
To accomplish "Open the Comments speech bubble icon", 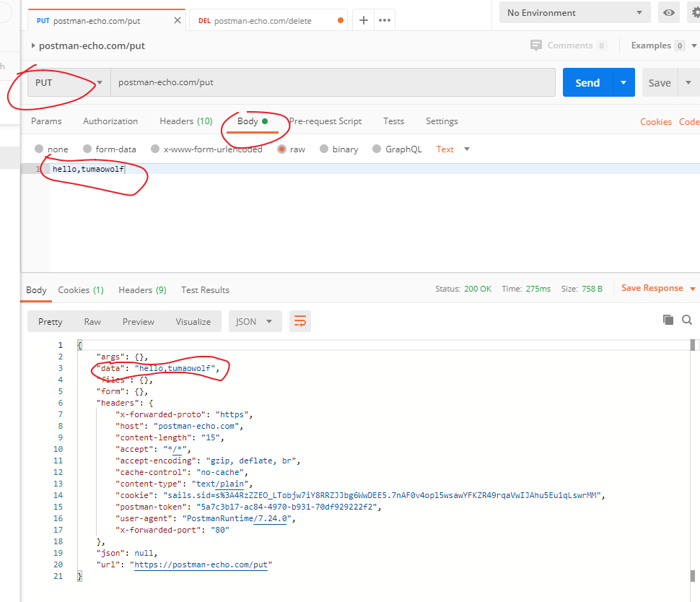I will 535,45.
